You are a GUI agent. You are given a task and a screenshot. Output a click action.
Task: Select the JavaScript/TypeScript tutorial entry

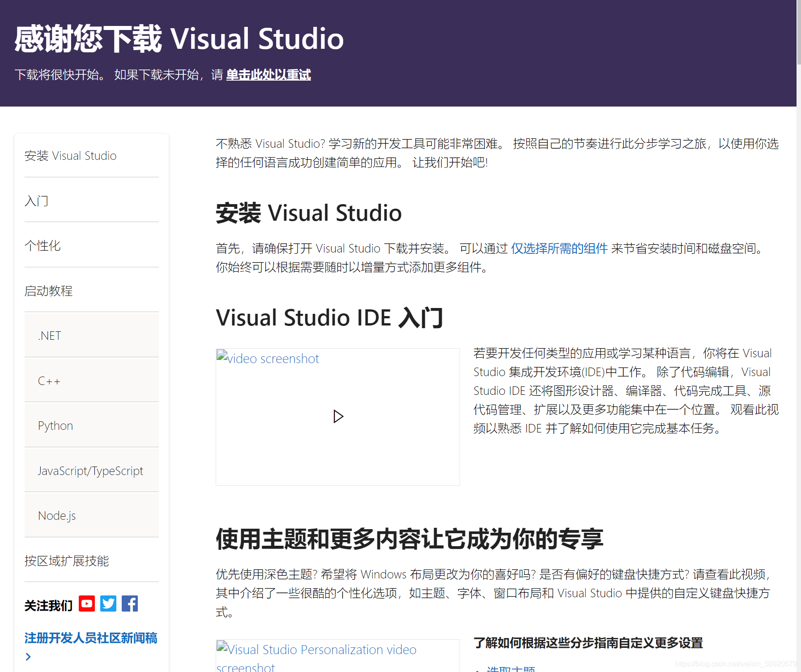tap(90, 471)
